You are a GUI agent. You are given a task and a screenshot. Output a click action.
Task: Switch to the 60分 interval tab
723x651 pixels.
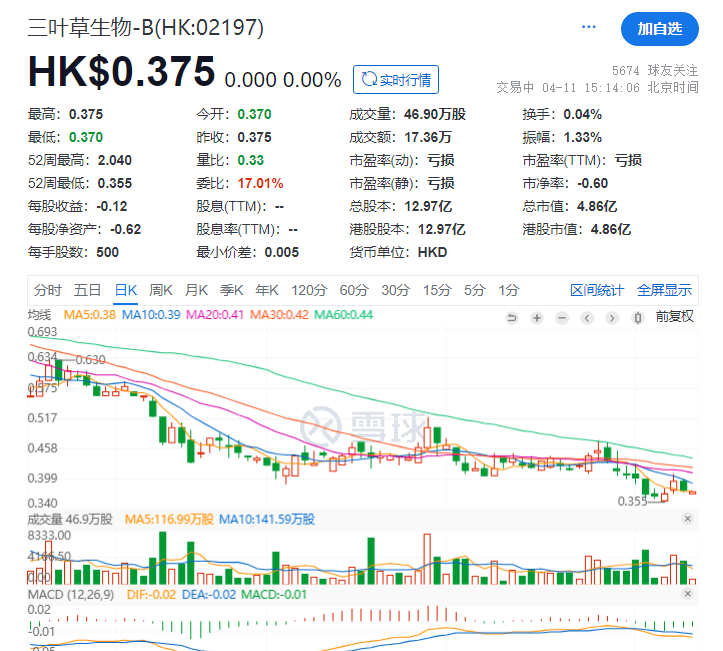point(354,290)
